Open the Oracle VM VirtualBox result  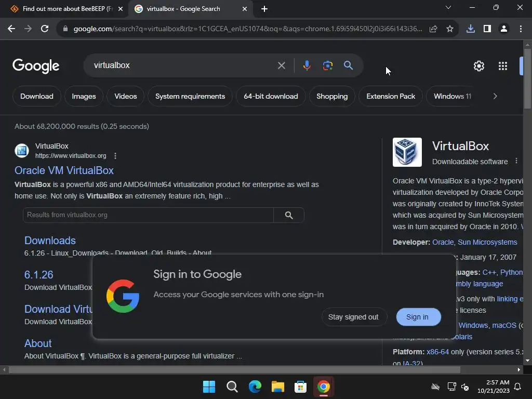[x=64, y=170]
